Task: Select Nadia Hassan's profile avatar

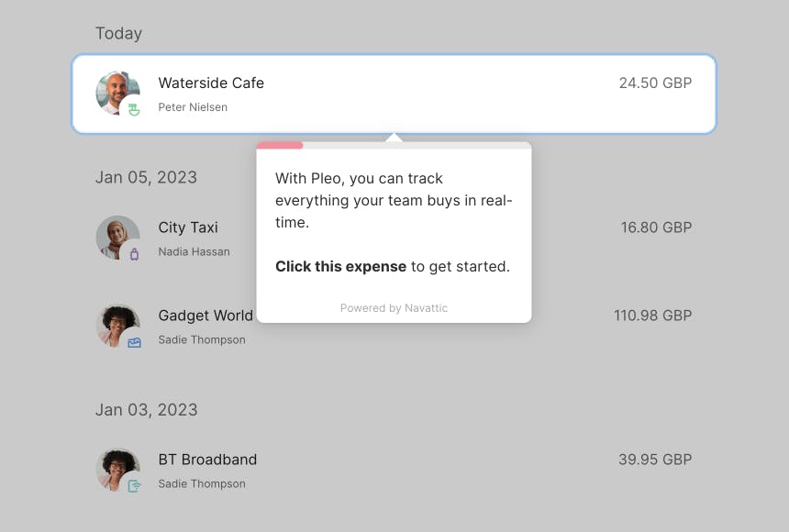Action: (x=116, y=236)
